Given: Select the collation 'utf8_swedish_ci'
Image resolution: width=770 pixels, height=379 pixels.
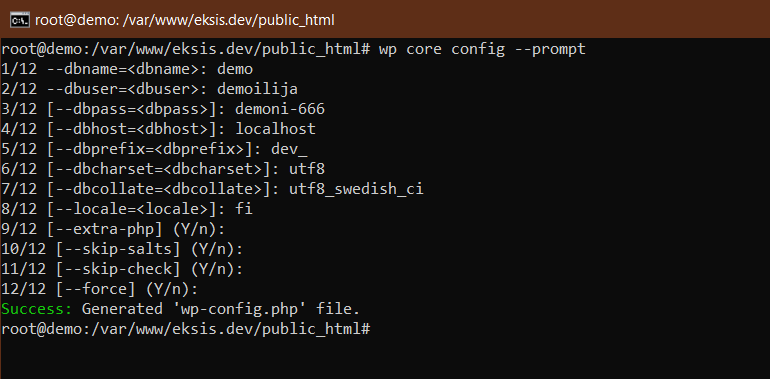Looking at the screenshot, I should click(356, 189).
